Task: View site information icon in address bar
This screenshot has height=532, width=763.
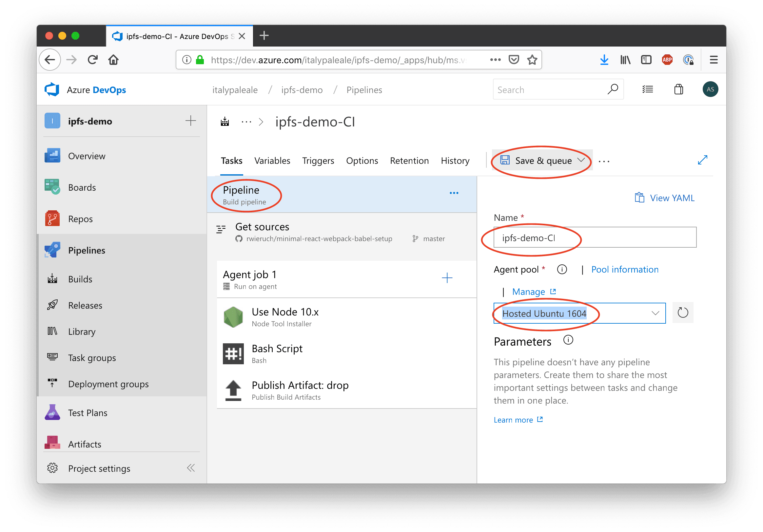Action: click(x=187, y=60)
